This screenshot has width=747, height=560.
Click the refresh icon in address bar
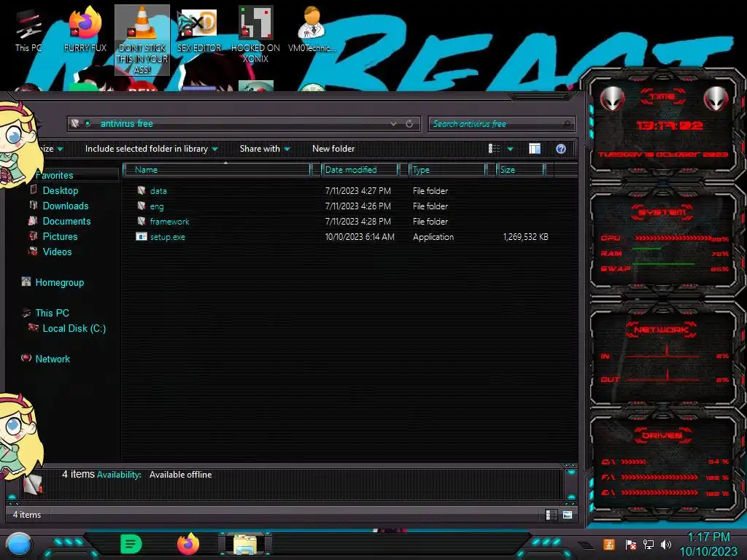tap(409, 124)
